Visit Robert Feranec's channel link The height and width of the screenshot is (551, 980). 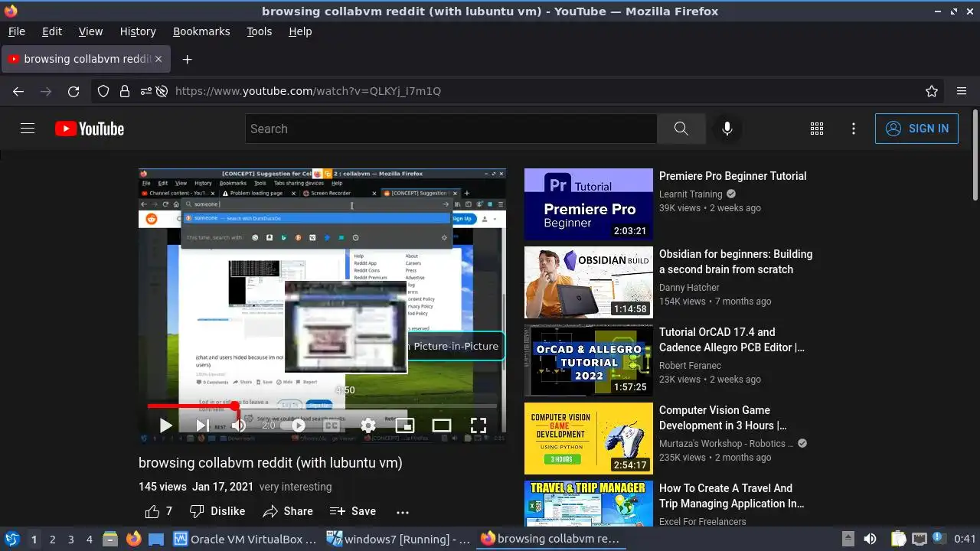click(x=690, y=366)
